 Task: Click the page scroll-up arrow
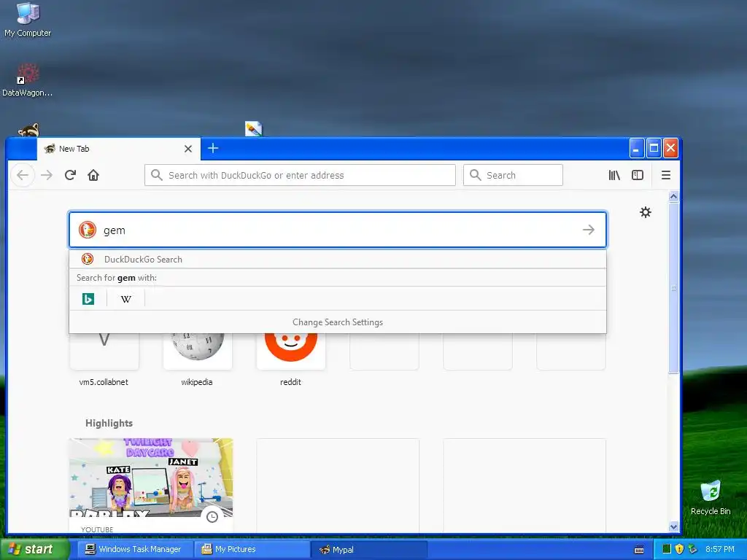point(673,196)
